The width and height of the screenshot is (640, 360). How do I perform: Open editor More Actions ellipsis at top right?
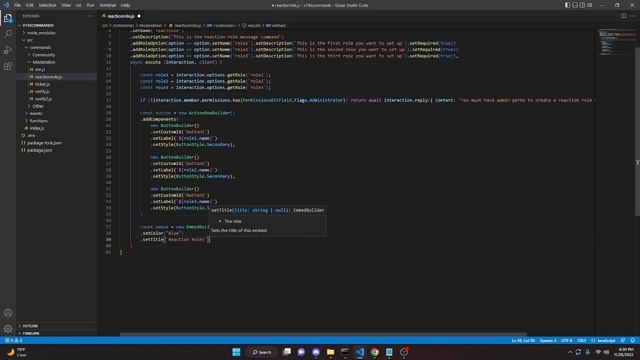tap(632, 16)
